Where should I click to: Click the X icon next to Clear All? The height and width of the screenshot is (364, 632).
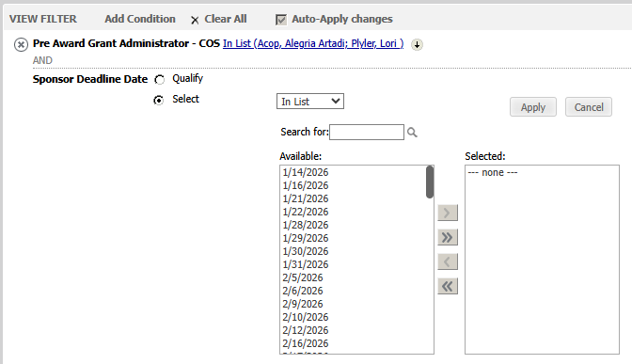(195, 20)
